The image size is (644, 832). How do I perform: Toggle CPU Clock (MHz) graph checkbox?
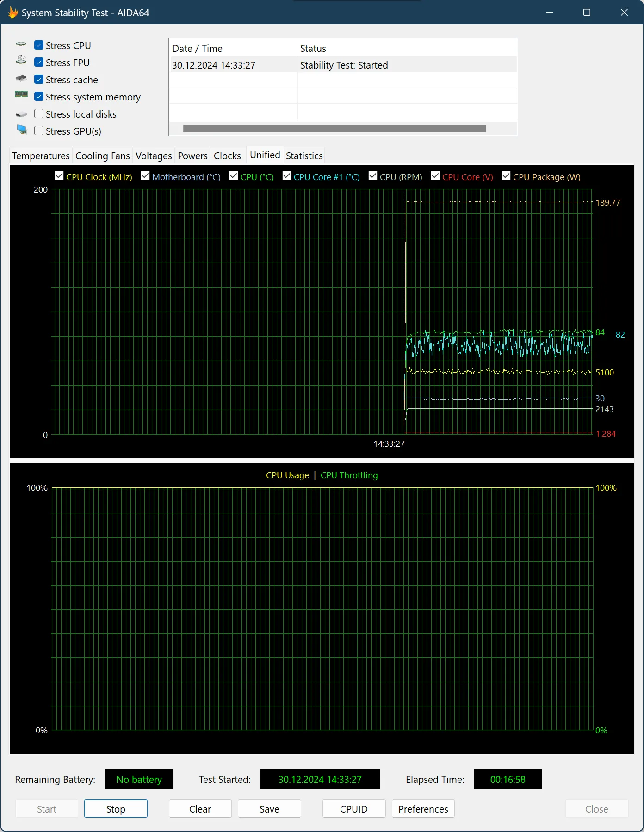click(x=59, y=176)
